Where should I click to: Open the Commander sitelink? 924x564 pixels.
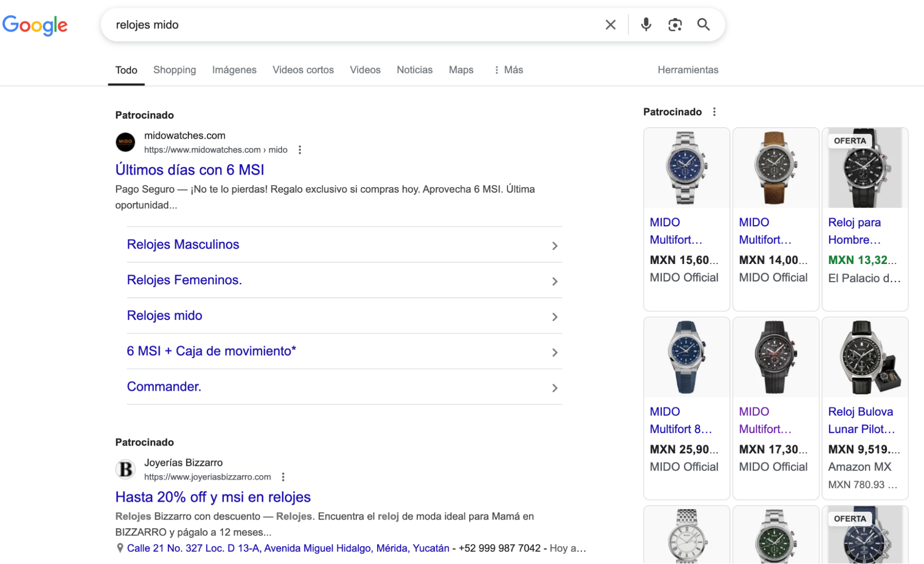(x=164, y=386)
